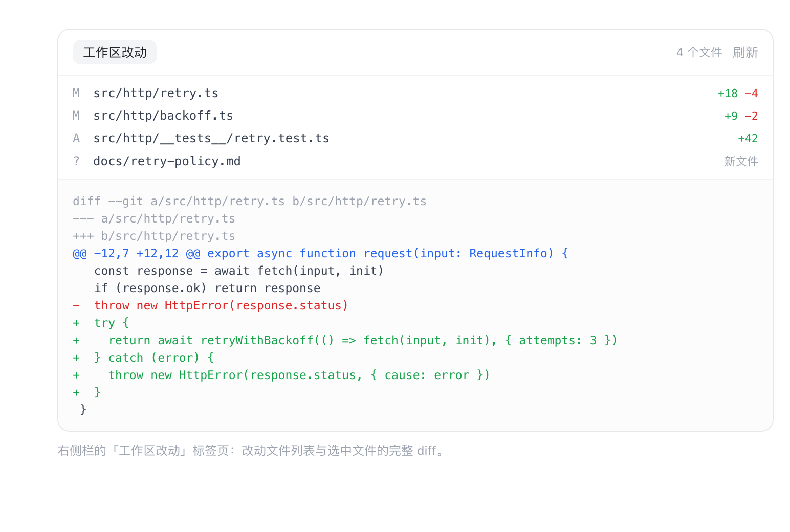Click the const response = await fetch line
Image resolution: width=790 pixels, height=532 pixels.
238,271
